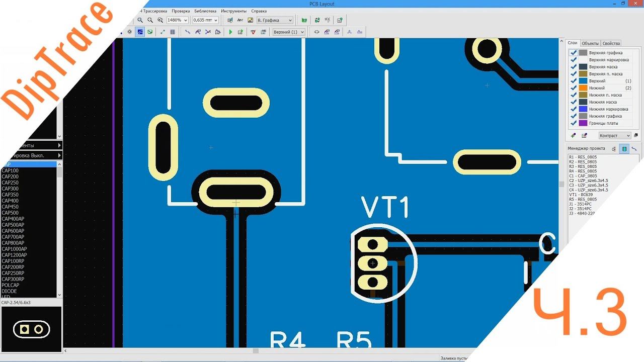Screen dimensions: 644x362
Task: Click the unroute scissors icon
Action: point(208,32)
